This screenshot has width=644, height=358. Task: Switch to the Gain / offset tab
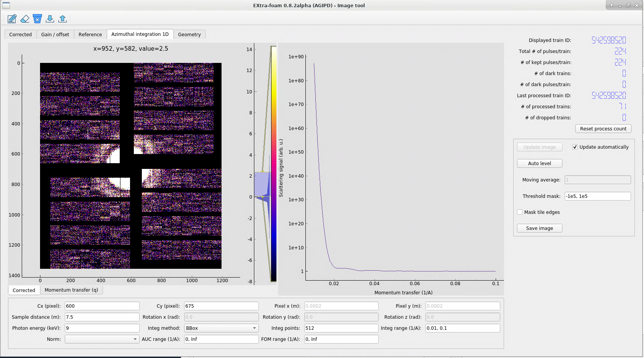55,34
